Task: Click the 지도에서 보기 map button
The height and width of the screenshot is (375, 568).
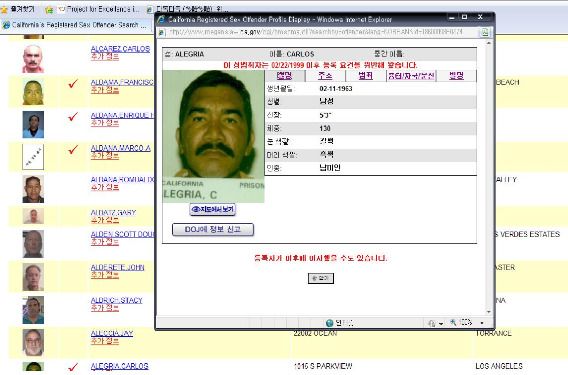Action: pos(213,209)
